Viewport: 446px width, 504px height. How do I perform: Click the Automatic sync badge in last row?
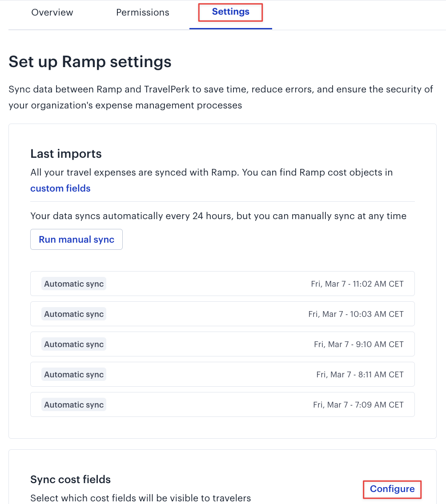[x=74, y=405]
